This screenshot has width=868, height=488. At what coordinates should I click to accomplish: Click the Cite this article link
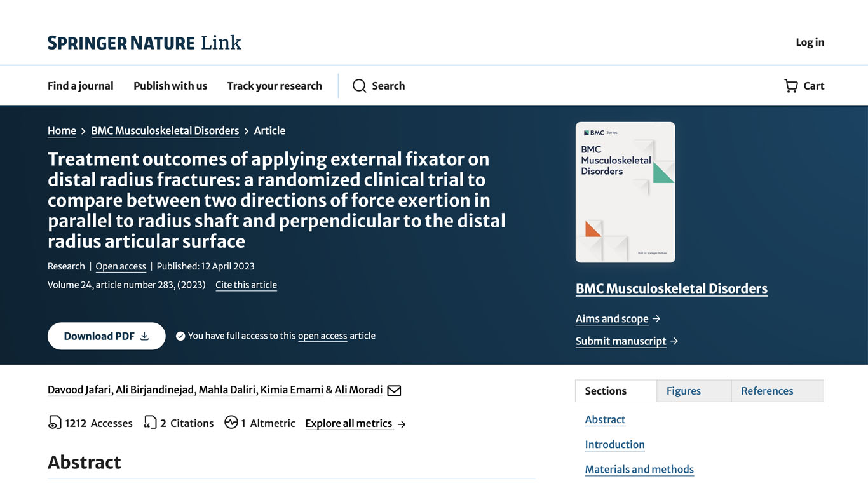pos(246,285)
